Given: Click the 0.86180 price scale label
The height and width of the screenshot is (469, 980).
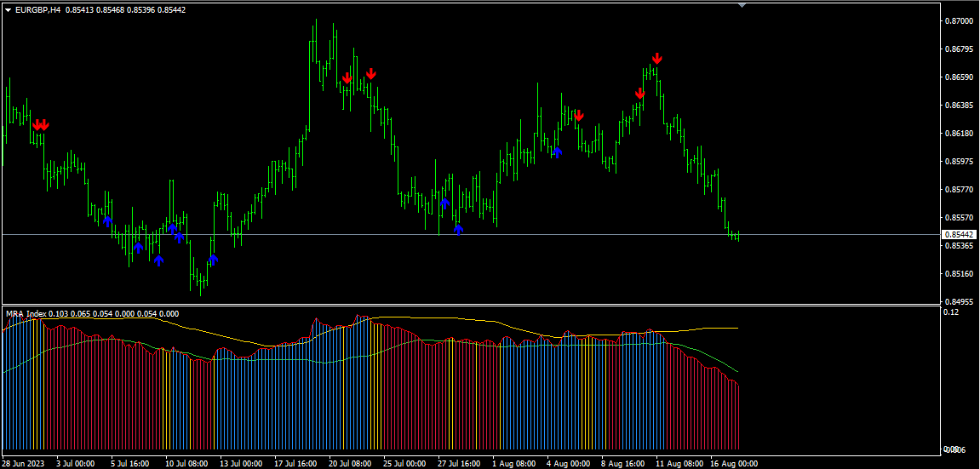Looking at the screenshot, I should (960, 133).
